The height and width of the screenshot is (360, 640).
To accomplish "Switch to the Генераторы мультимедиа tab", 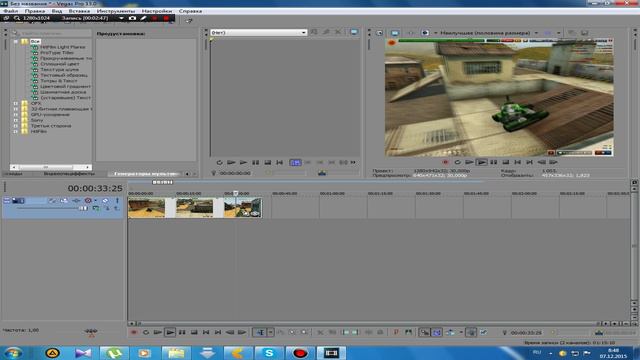I will 145,174.
